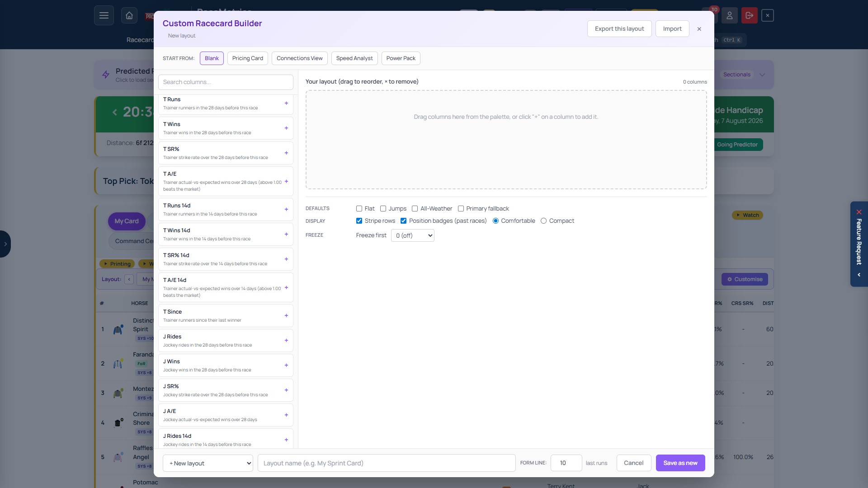Open the New layout selector dropdown
Image resolution: width=868 pixels, height=488 pixels.
tap(208, 463)
